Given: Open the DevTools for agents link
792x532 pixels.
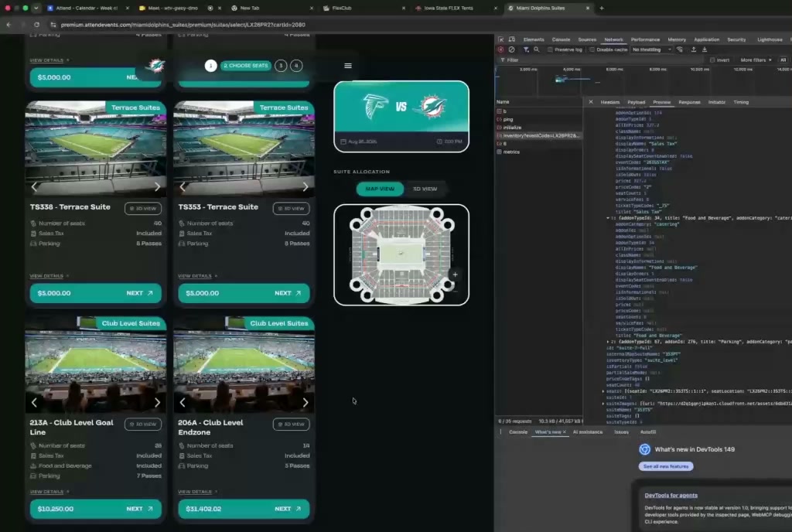Looking at the screenshot, I should pos(671,495).
